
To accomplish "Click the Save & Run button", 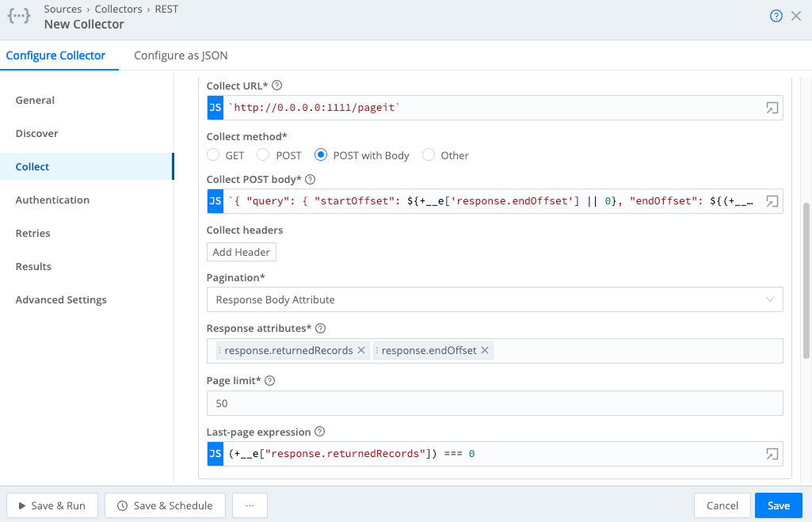I will tap(52, 505).
